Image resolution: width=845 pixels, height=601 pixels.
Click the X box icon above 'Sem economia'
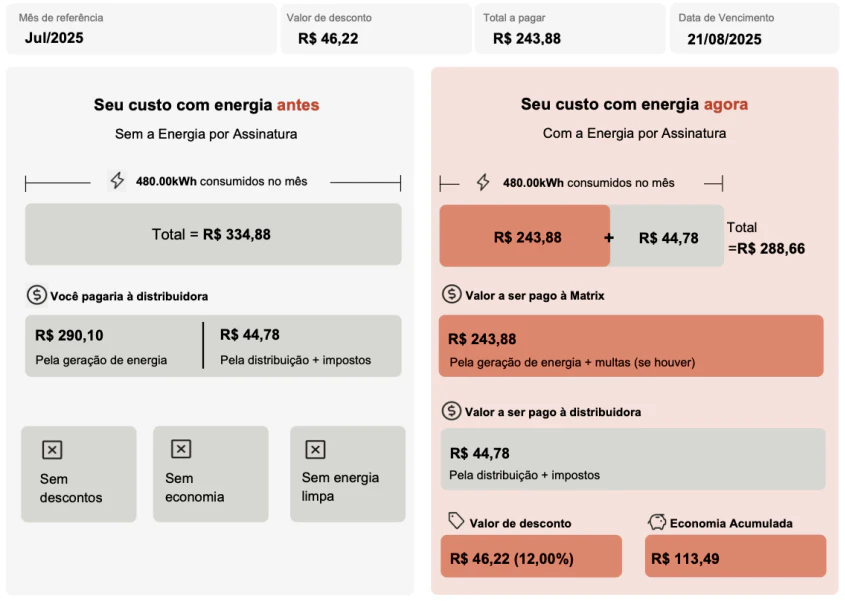click(x=181, y=449)
